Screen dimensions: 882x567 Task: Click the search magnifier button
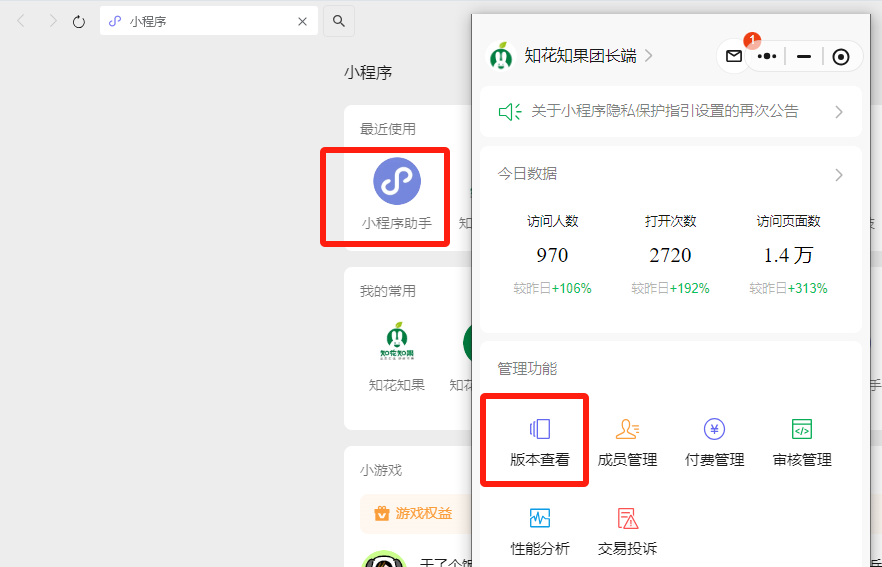click(x=339, y=21)
